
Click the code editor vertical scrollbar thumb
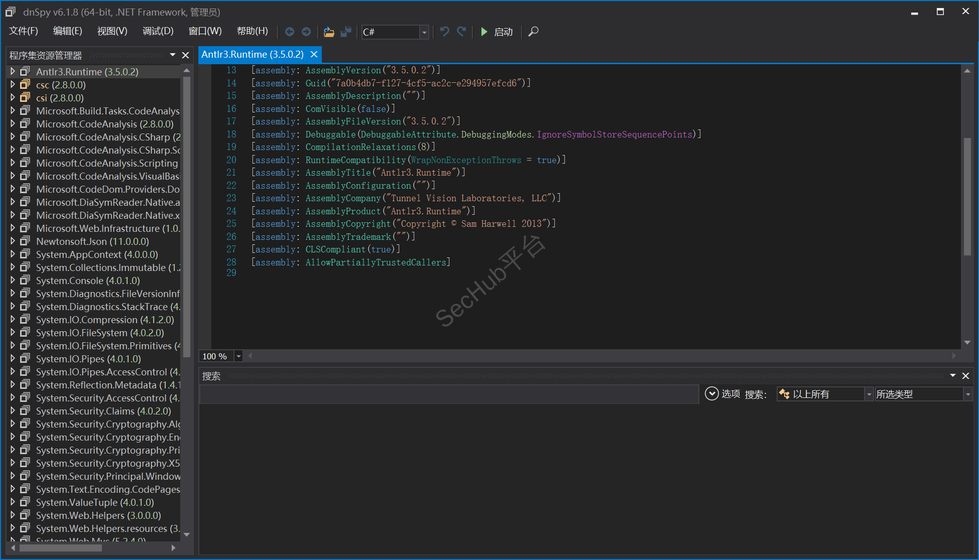pyautogui.click(x=967, y=196)
